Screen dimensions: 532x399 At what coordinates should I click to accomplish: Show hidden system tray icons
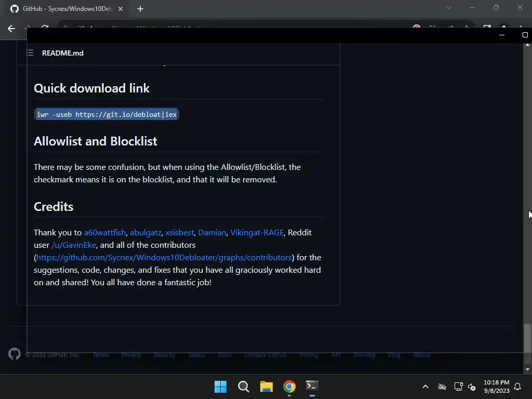(x=425, y=387)
